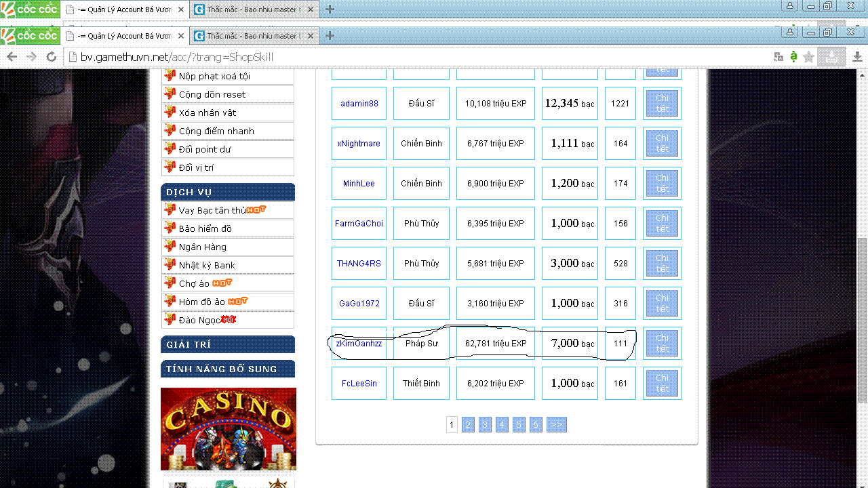The width and height of the screenshot is (868, 488).
Task: Open a new tab in the front window
Action: pyautogui.click(x=330, y=35)
